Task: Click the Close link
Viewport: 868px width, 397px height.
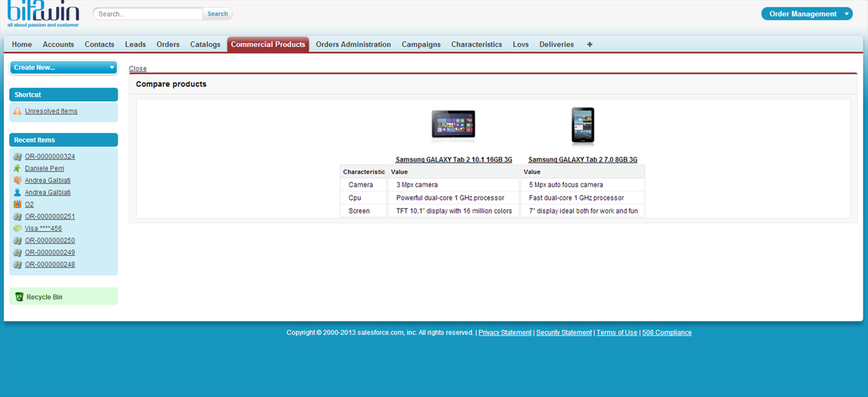Action: point(137,69)
